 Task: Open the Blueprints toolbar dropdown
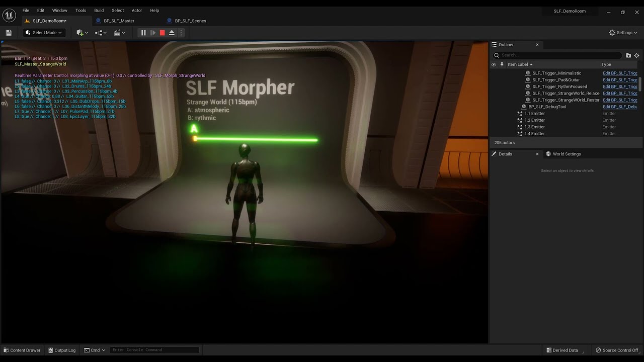(101, 33)
